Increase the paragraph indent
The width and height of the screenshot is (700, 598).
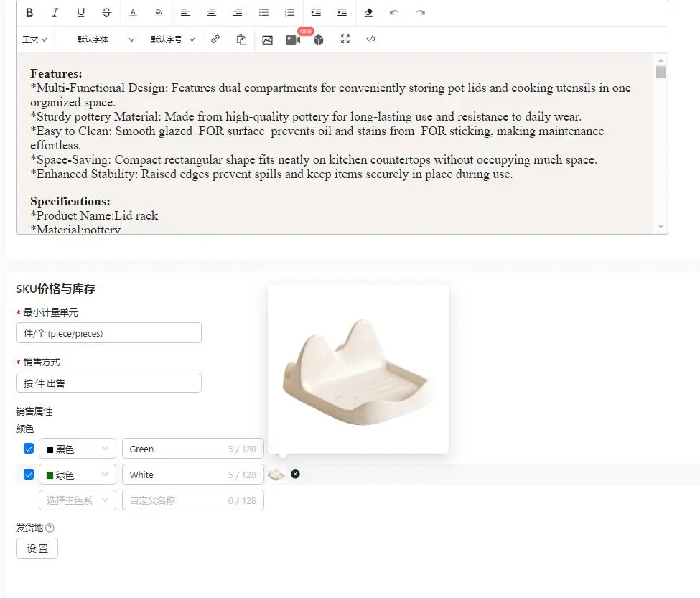[x=316, y=12]
